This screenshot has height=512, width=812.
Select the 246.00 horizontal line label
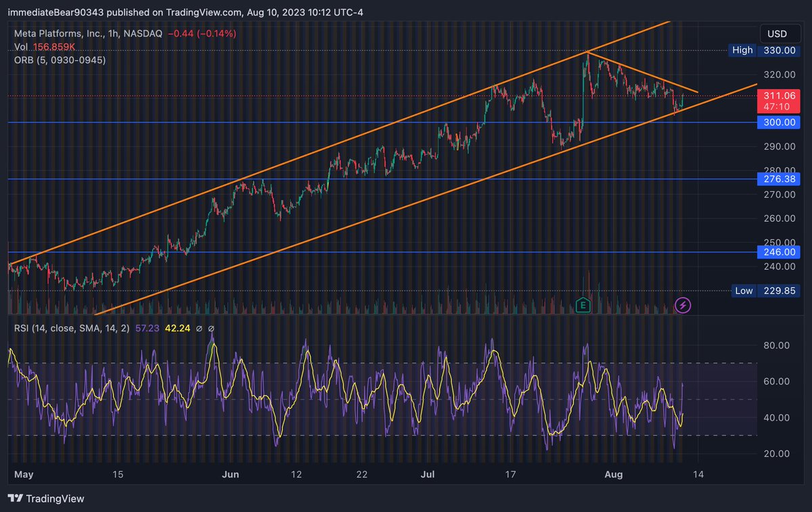pyautogui.click(x=780, y=252)
